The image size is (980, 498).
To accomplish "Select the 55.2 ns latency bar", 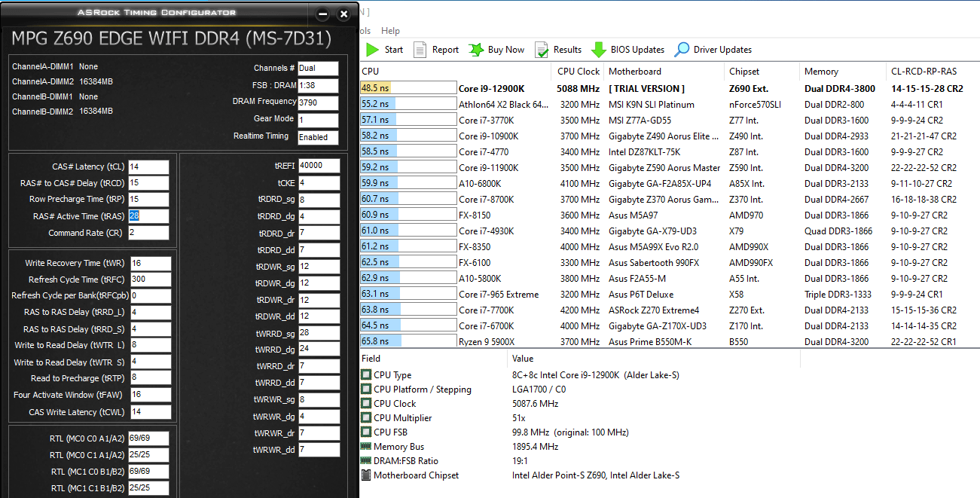I will pos(408,104).
